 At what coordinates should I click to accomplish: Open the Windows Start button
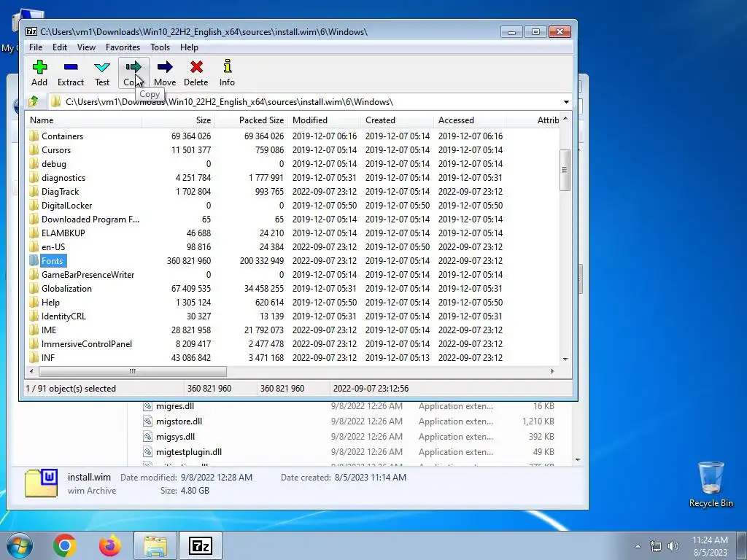point(19,545)
